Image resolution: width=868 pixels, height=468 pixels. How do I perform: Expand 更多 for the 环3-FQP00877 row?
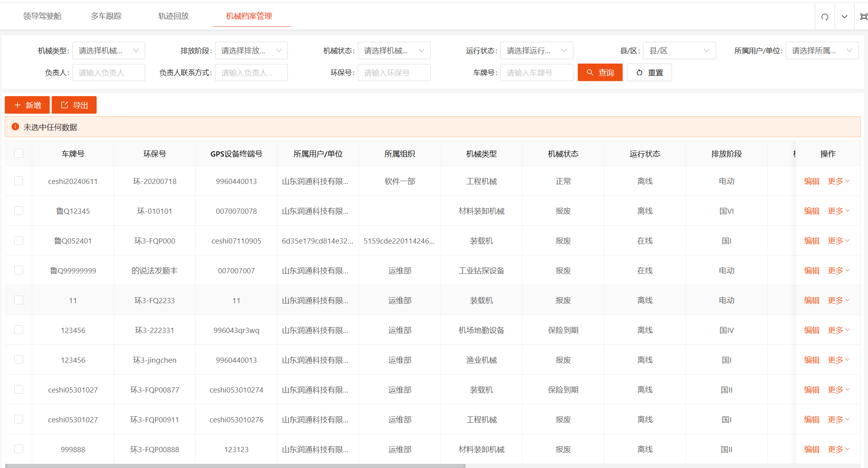pyautogui.click(x=839, y=390)
